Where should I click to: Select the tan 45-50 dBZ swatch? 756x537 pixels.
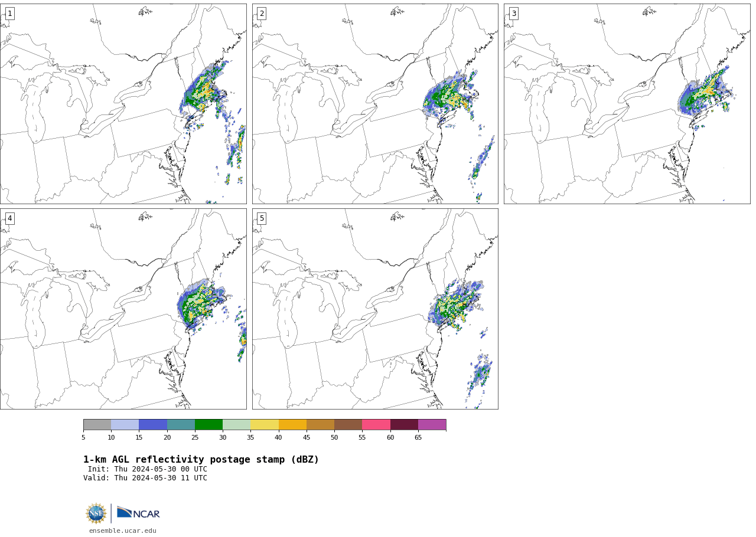(321, 425)
